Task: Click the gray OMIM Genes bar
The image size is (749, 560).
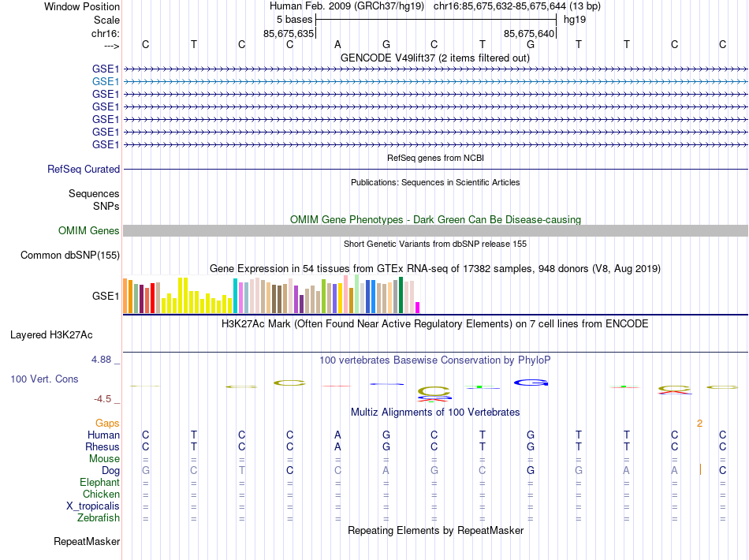Action: click(435, 231)
